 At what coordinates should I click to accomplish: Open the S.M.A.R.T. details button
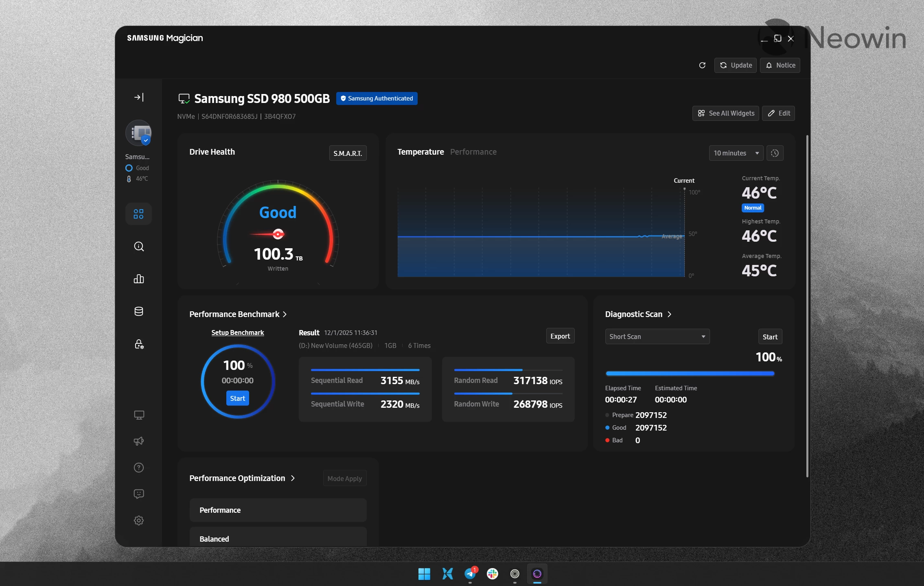tap(348, 153)
